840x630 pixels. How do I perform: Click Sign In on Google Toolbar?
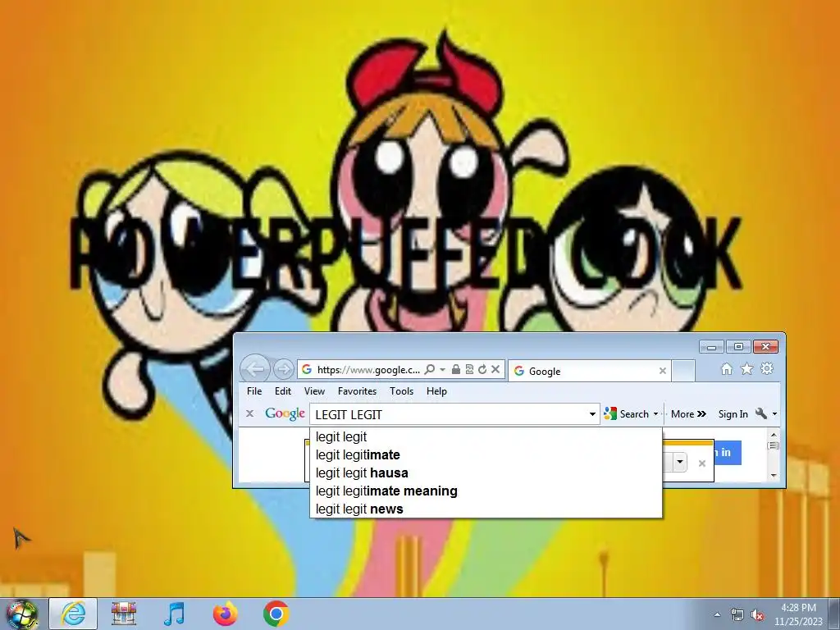733,414
